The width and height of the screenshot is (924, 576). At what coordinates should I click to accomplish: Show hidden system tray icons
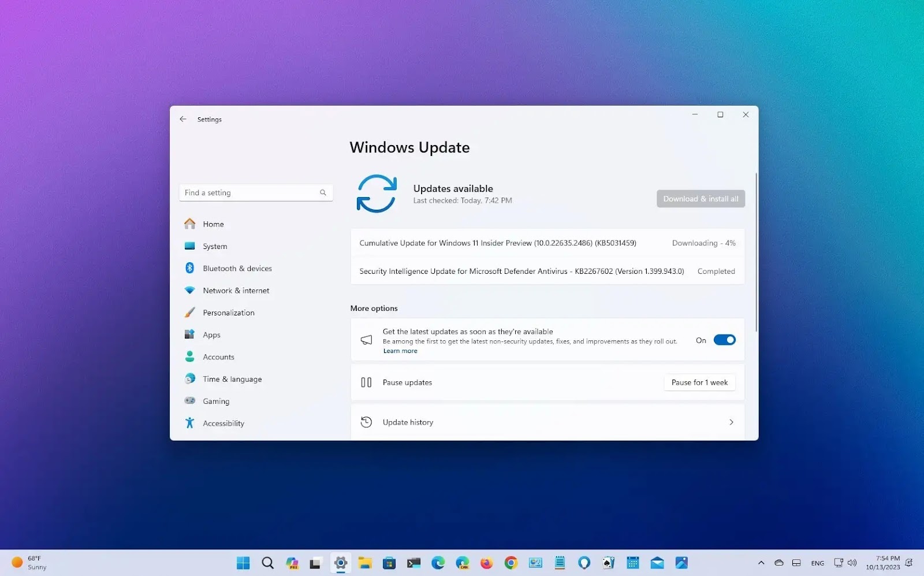[761, 563]
